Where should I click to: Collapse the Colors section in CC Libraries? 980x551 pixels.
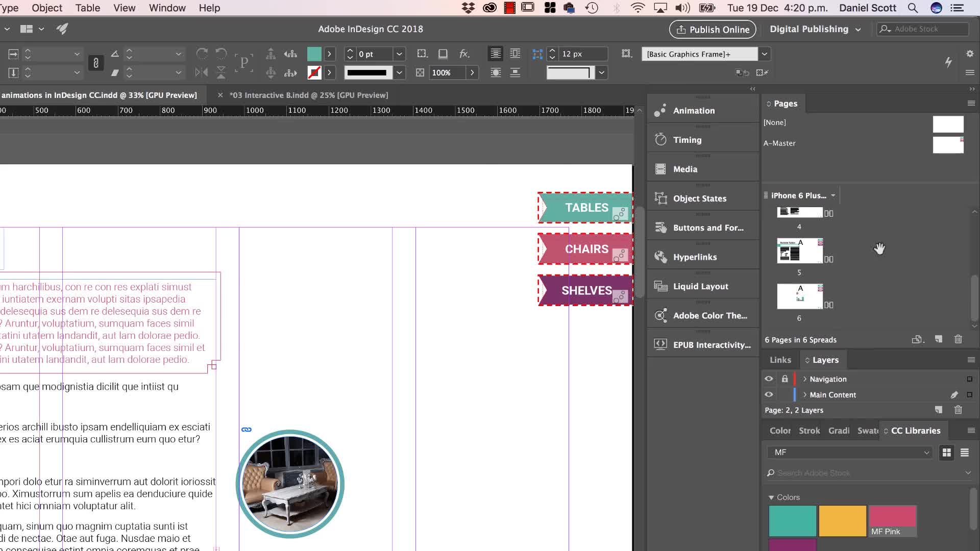[771, 497]
